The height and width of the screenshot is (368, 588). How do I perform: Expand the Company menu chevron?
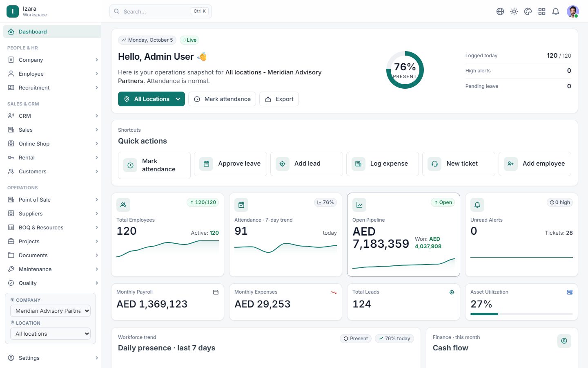tap(97, 60)
